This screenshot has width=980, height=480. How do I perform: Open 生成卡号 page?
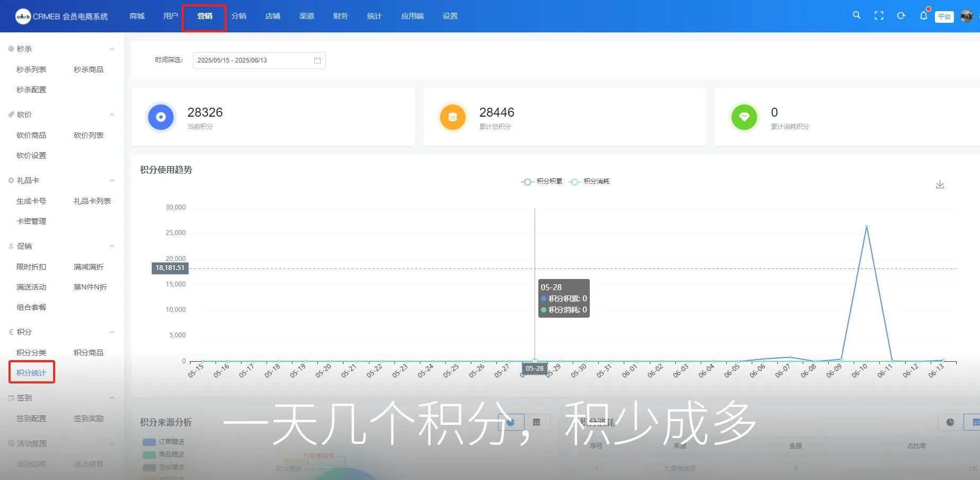click(31, 201)
